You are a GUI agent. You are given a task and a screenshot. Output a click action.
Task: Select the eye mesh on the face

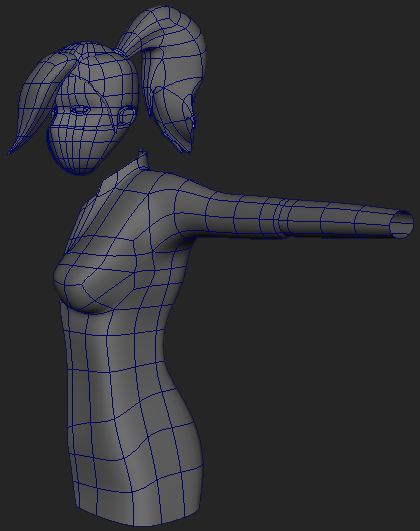click(80, 110)
